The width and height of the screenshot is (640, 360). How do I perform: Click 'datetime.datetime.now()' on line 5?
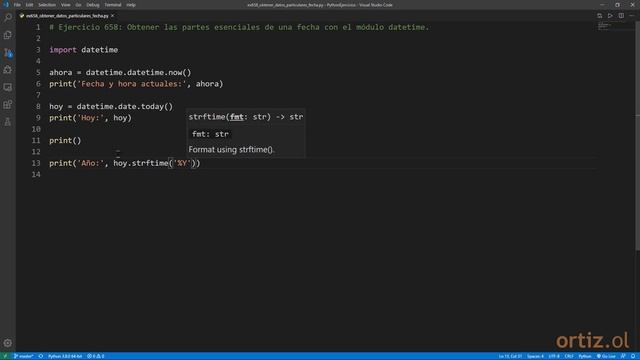point(138,73)
